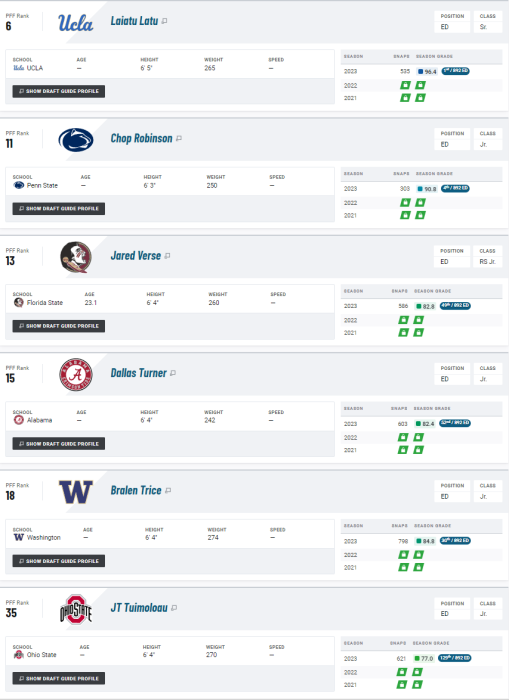Open Chop Robinson's player page
Viewport: 509px width, 700px height.
(141, 138)
